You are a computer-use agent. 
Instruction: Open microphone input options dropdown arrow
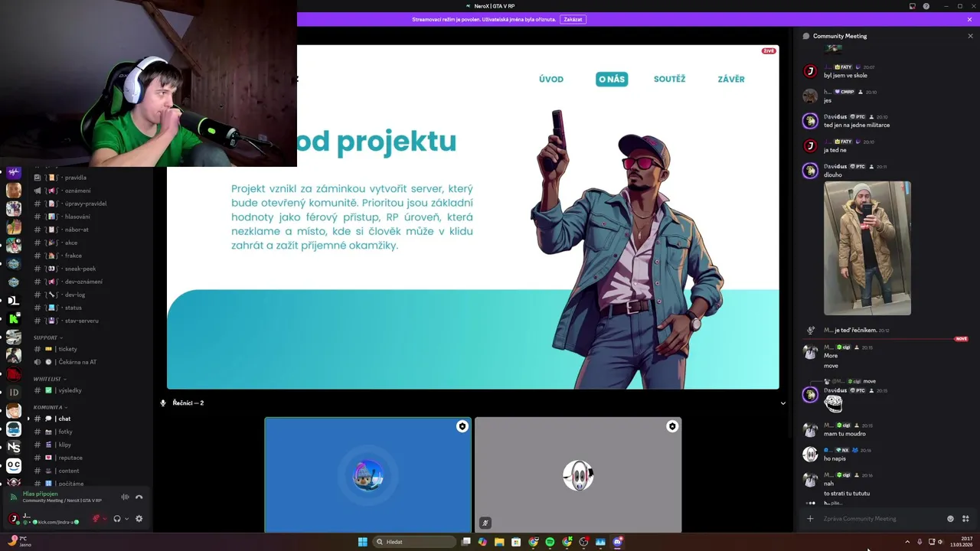tap(105, 519)
